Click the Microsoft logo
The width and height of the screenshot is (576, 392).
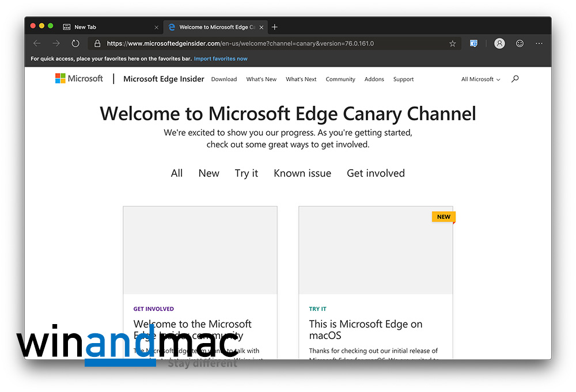tap(79, 79)
